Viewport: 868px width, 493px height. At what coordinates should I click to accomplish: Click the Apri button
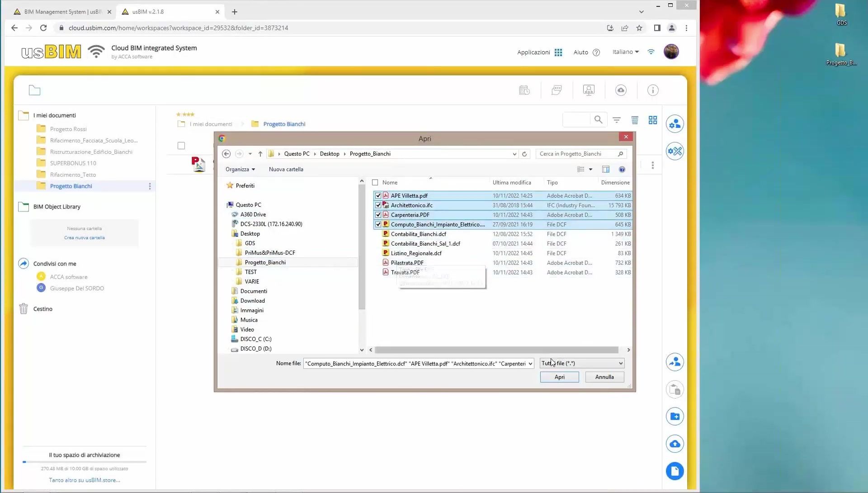[x=559, y=377]
